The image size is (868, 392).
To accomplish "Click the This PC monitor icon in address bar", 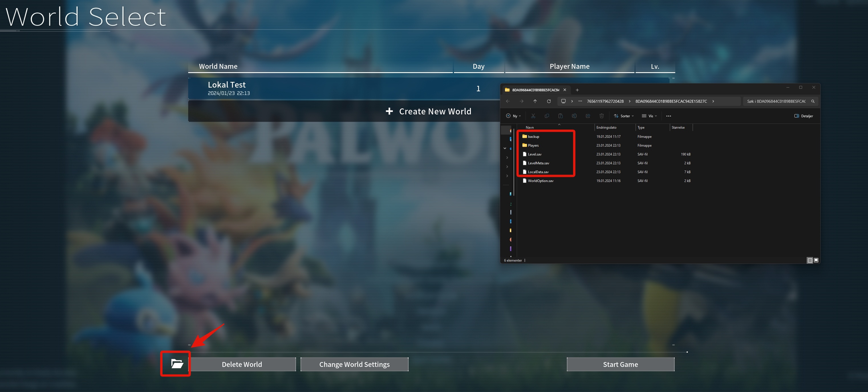I will point(563,101).
